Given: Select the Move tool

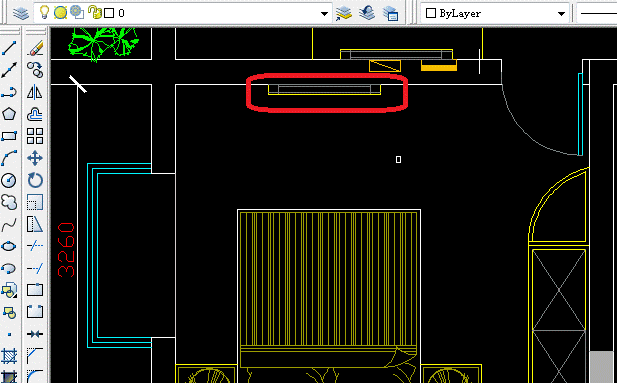Looking at the screenshot, I should pos(35,158).
